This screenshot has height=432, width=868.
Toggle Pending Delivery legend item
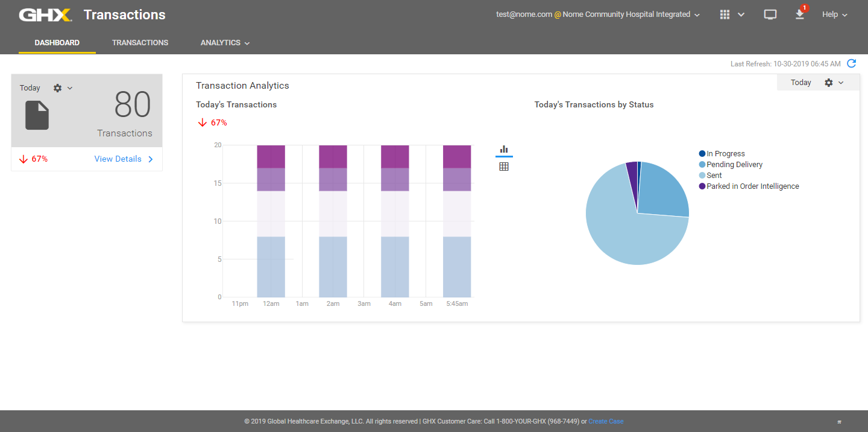coord(734,165)
